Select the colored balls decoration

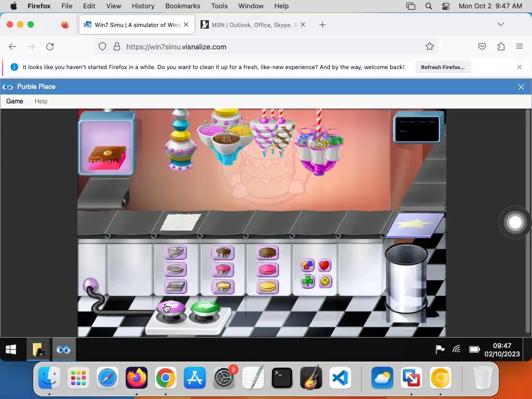pos(308,265)
